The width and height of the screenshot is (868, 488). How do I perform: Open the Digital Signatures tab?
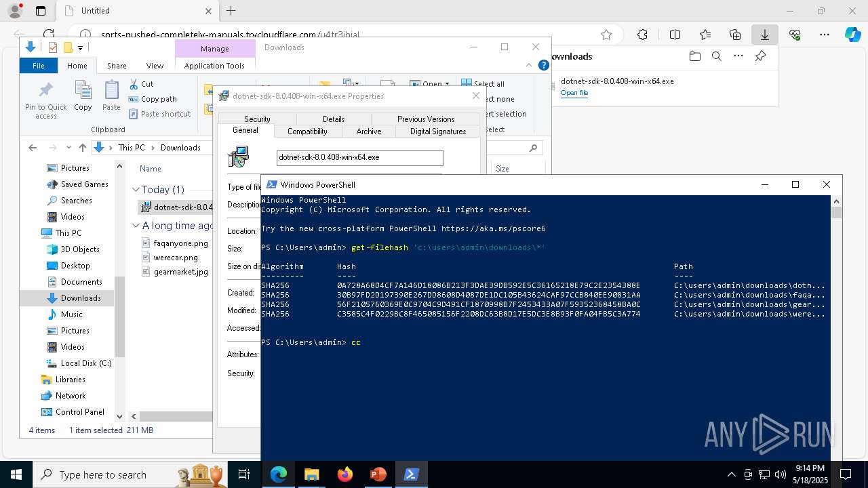pyautogui.click(x=438, y=131)
